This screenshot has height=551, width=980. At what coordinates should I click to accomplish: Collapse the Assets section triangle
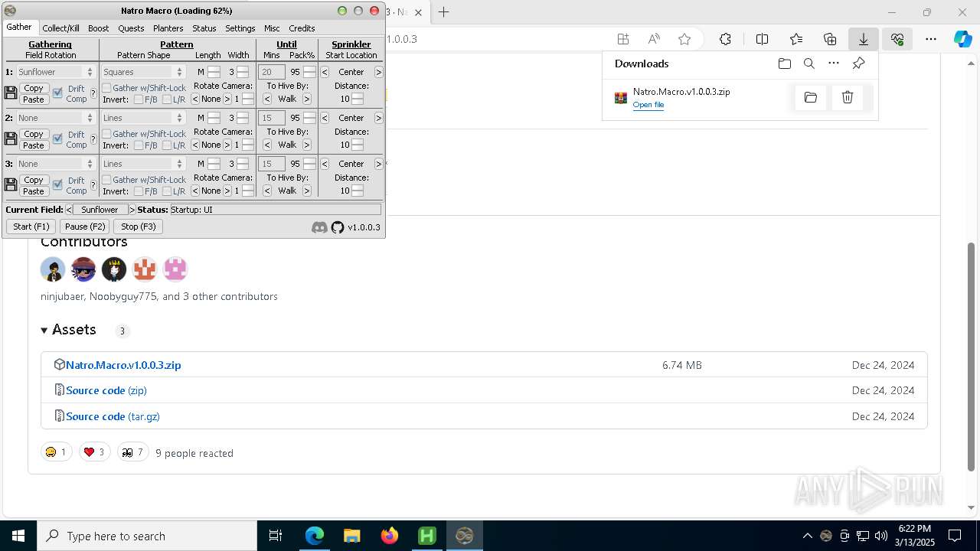pos(44,331)
